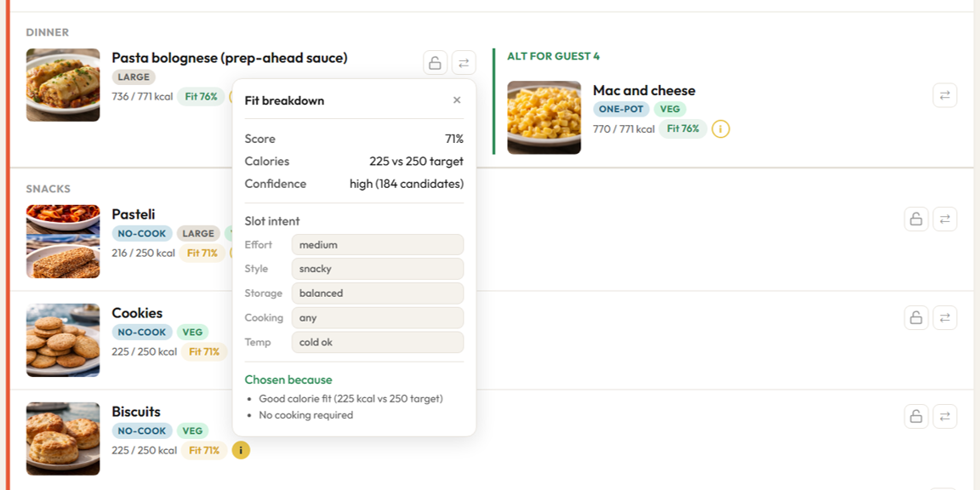Toggle lock on Pasta bolognese dinner

pos(435,62)
